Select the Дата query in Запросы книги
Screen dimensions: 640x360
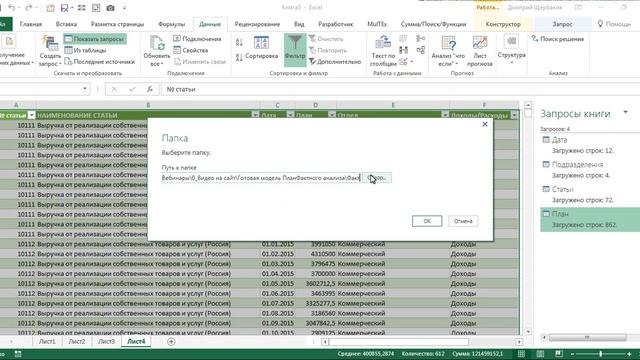[590, 145]
